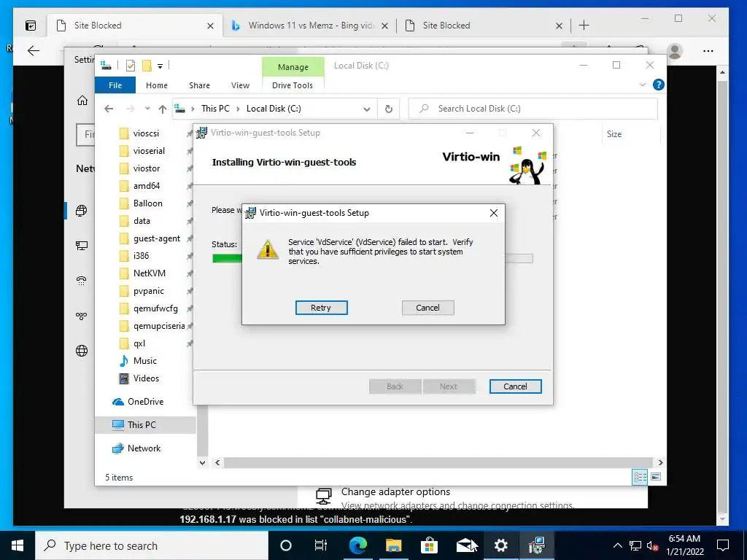Click Cancel in the VdService error dialog
This screenshot has height=560, width=747.
point(427,308)
